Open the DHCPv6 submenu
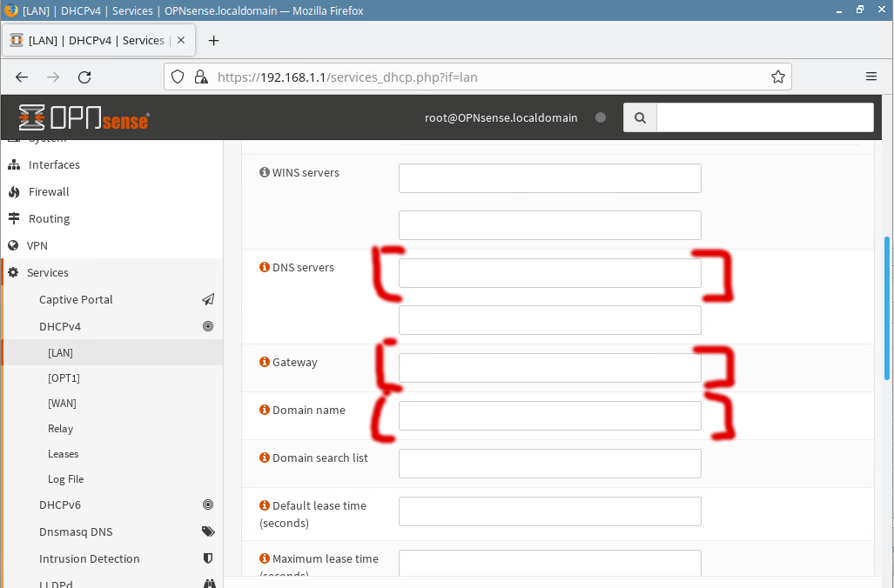 (60, 504)
